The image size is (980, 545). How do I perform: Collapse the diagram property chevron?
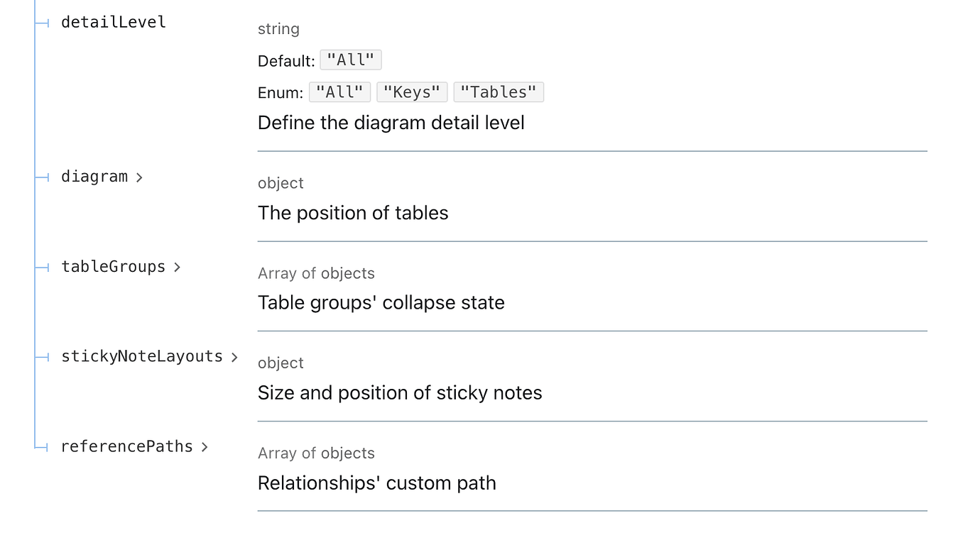139,177
